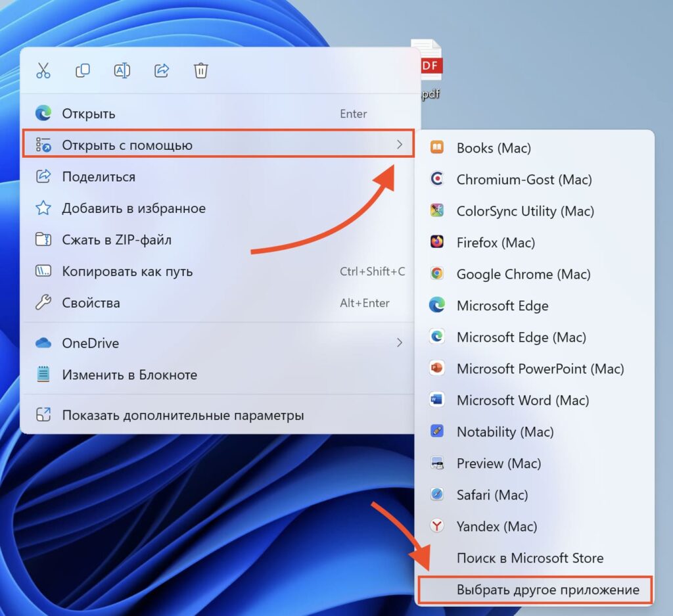Click the Books app icon
This screenshot has height=616, width=673.
click(437, 147)
